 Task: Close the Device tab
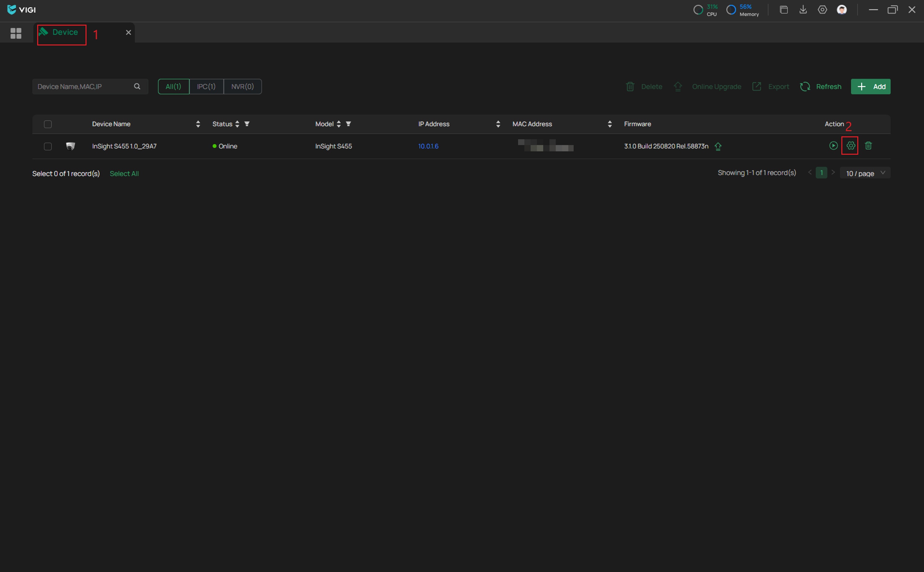129,32
